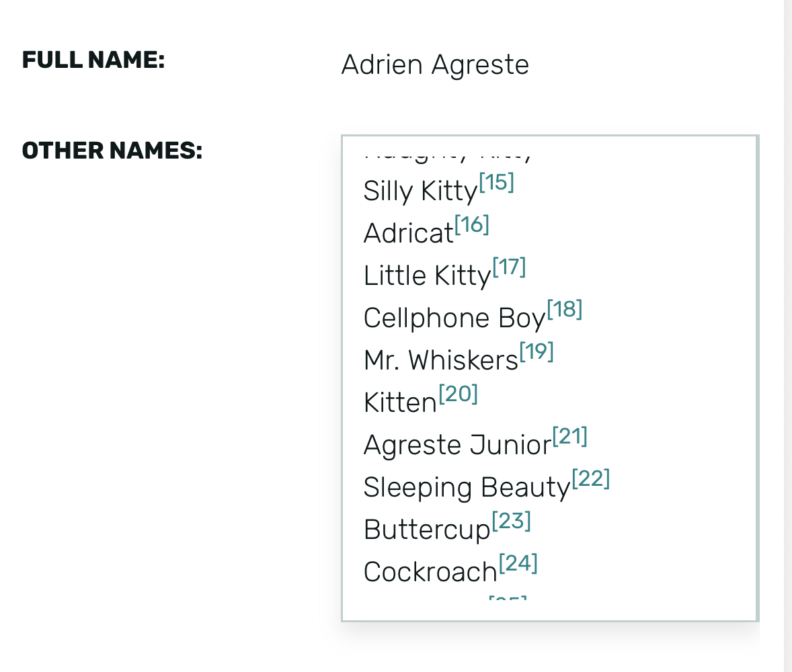Follow footnote 17 after Little Kitty
792x672 pixels.
pos(509,267)
